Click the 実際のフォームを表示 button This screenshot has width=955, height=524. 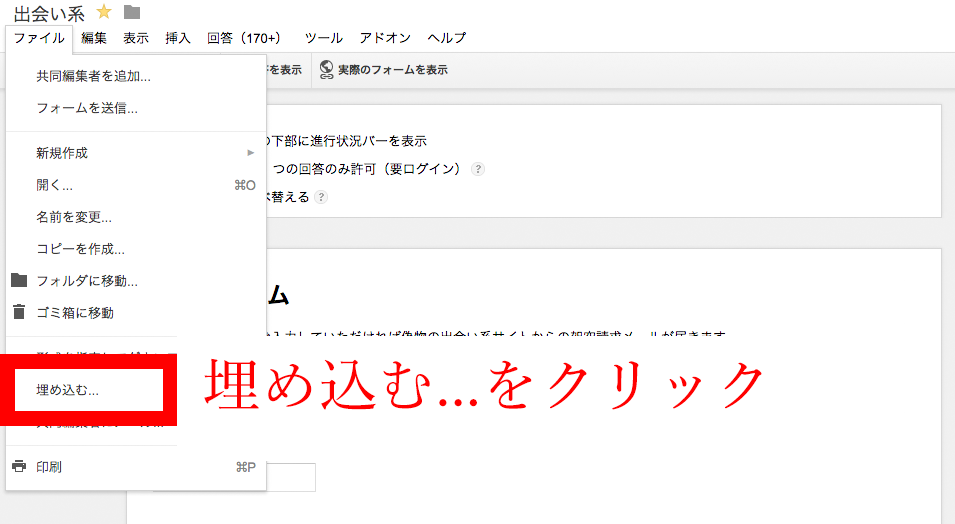(x=384, y=70)
